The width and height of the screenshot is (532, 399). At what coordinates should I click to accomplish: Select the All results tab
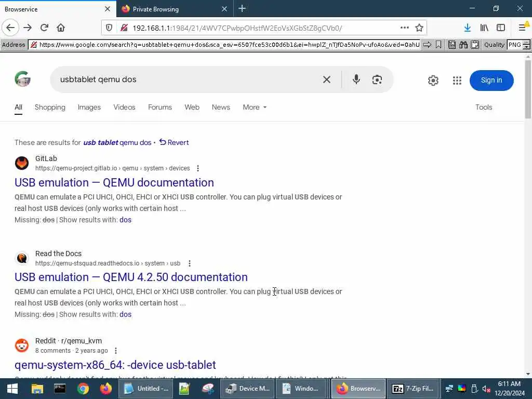click(18, 107)
